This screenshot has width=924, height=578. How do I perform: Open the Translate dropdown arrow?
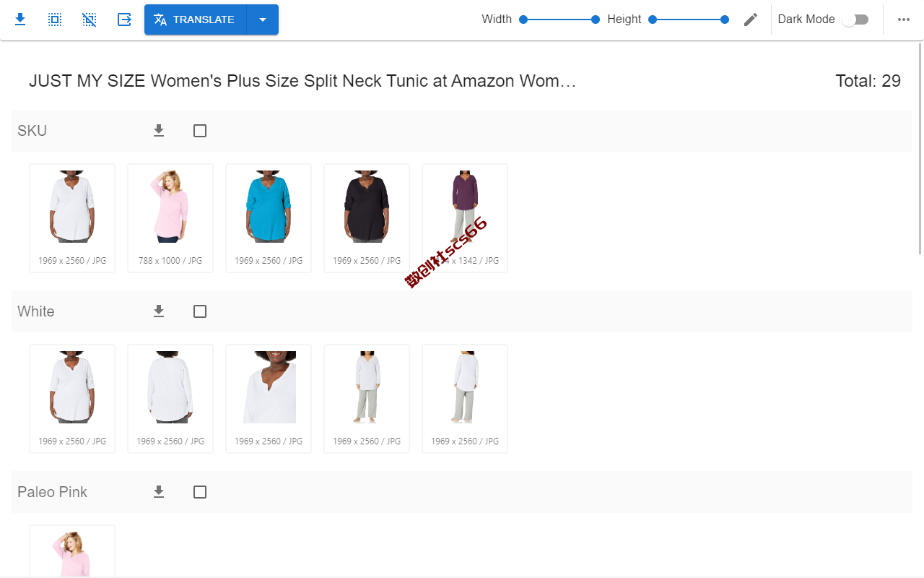[263, 20]
